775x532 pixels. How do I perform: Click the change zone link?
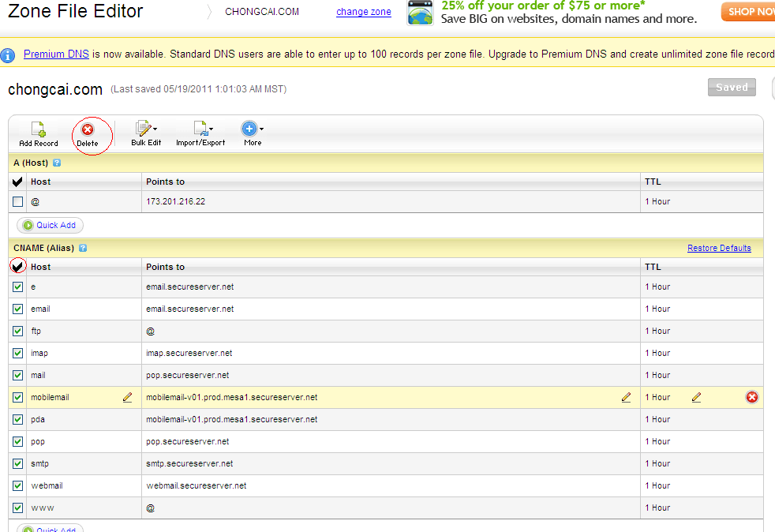(x=363, y=12)
